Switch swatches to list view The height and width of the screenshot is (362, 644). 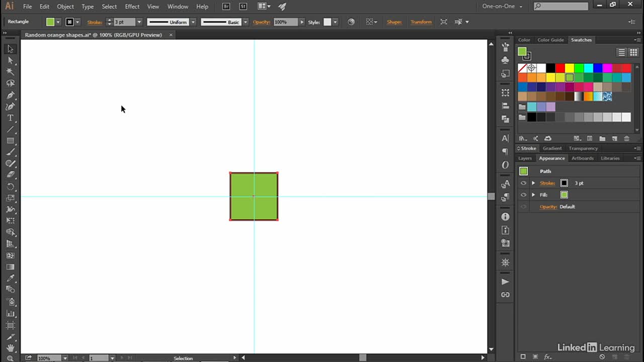[622, 52]
